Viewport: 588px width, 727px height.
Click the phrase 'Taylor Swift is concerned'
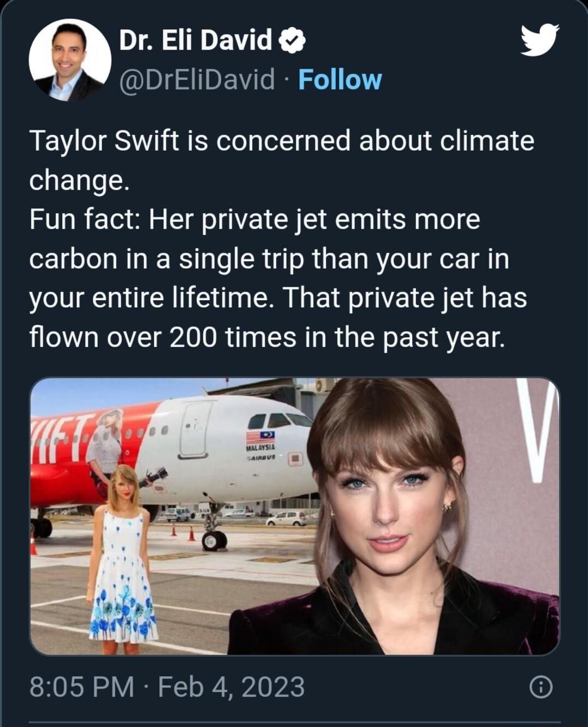(180, 143)
